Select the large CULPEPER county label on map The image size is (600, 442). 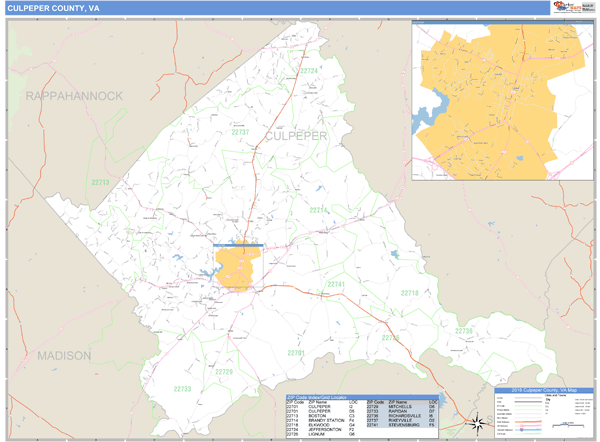(x=296, y=136)
